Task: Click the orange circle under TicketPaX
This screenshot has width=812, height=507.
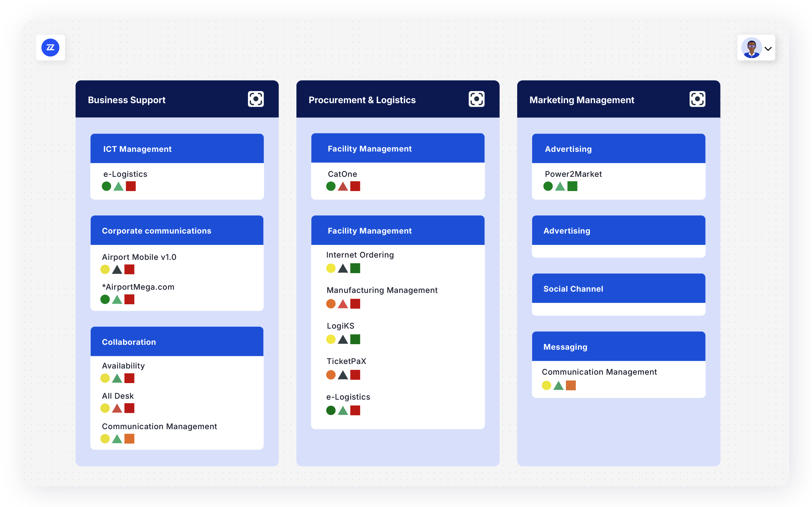Action: (331, 375)
